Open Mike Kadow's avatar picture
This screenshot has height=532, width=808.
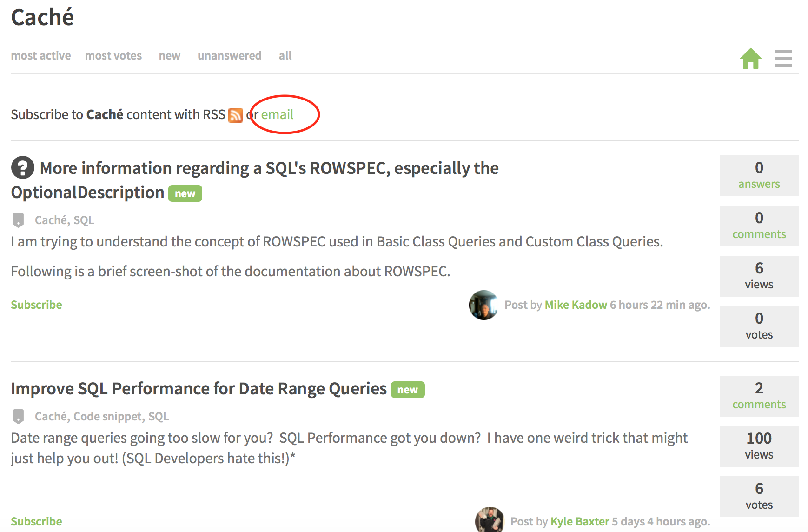coord(483,305)
